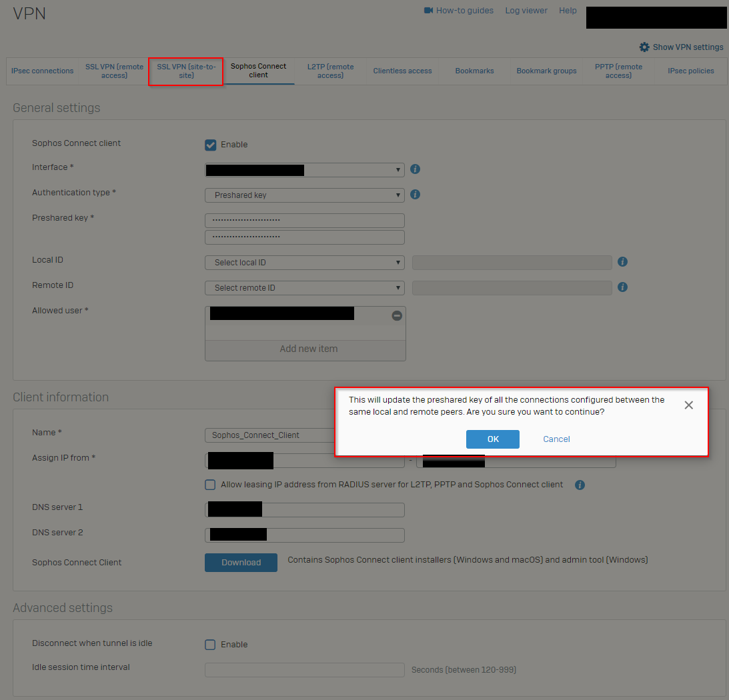The image size is (729, 700).
Task: Go to L2TP (remote access) tab
Action: [x=331, y=71]
